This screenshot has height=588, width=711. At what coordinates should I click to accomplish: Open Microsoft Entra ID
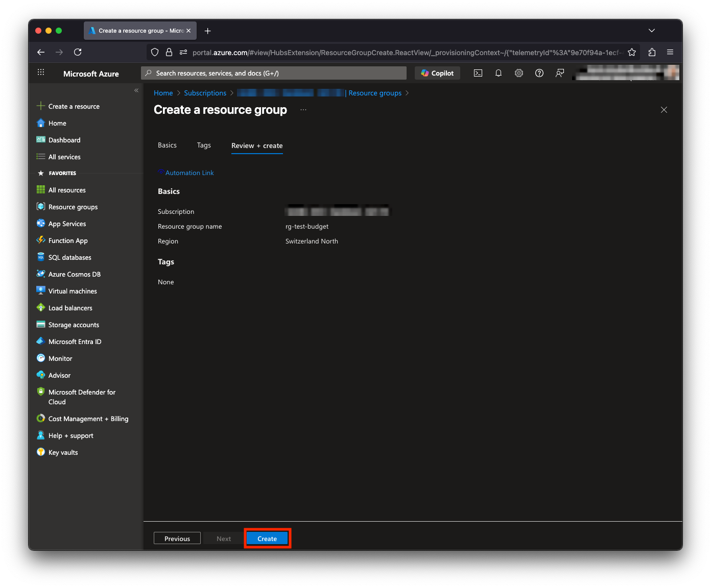[x=75, y=341]
